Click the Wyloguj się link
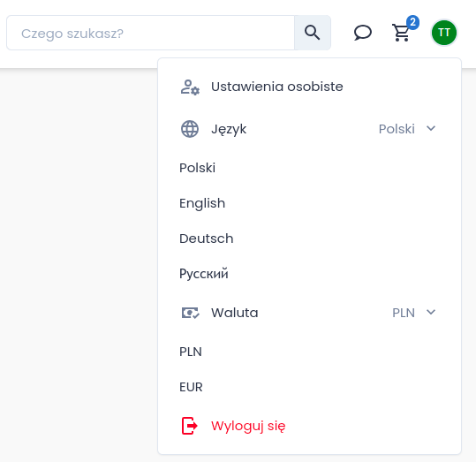The height and width of the screenshot is (462, 476). tap(248, 426)
